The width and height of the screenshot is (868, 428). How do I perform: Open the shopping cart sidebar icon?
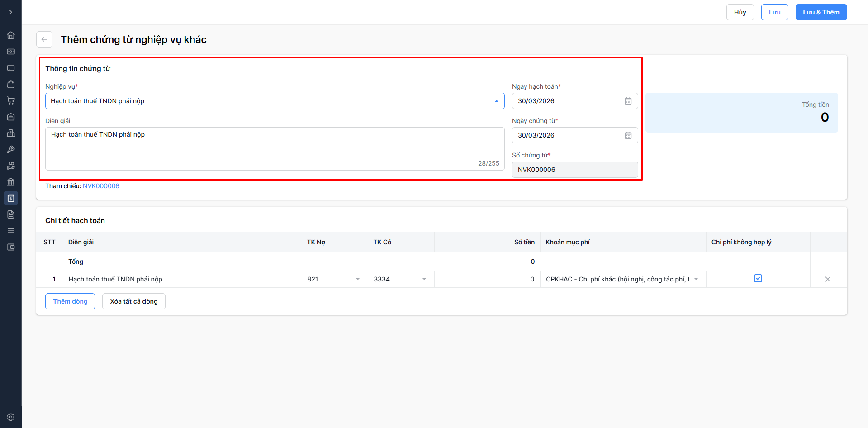coord(11,100)
